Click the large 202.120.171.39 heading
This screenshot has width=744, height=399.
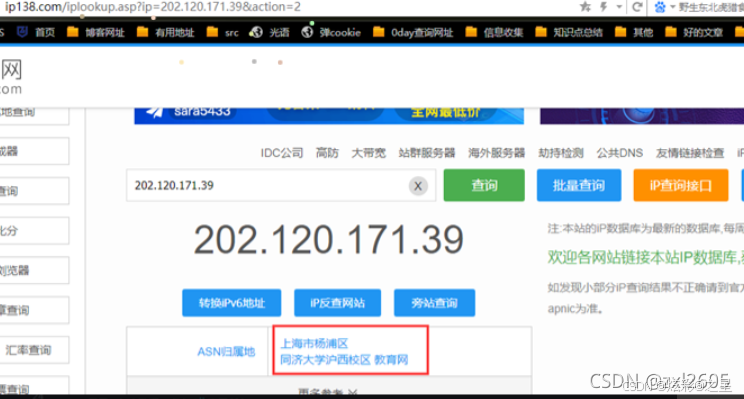click(328, 240)
